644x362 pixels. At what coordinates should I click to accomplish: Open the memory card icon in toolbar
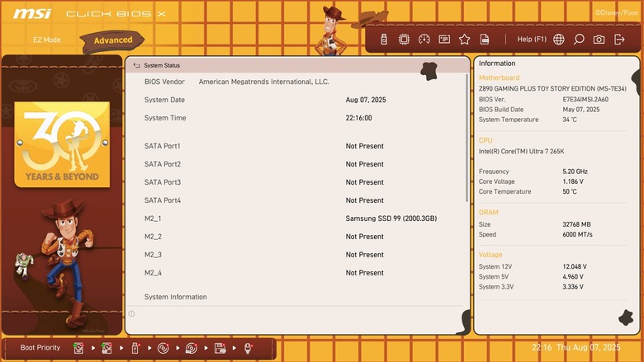[444, 40]
